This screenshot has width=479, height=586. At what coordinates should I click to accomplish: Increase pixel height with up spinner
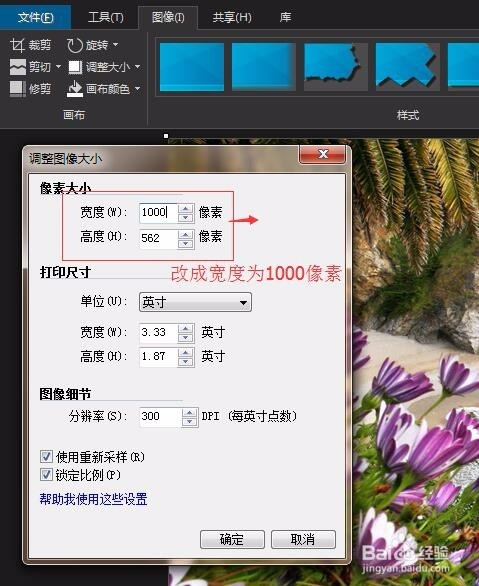[x=186, y=234]
